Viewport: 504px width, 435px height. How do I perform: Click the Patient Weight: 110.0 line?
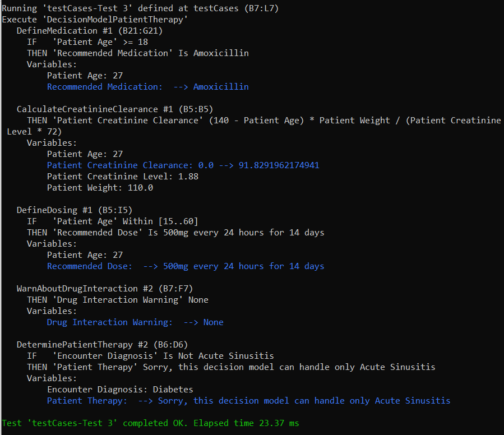click(100, 188)
